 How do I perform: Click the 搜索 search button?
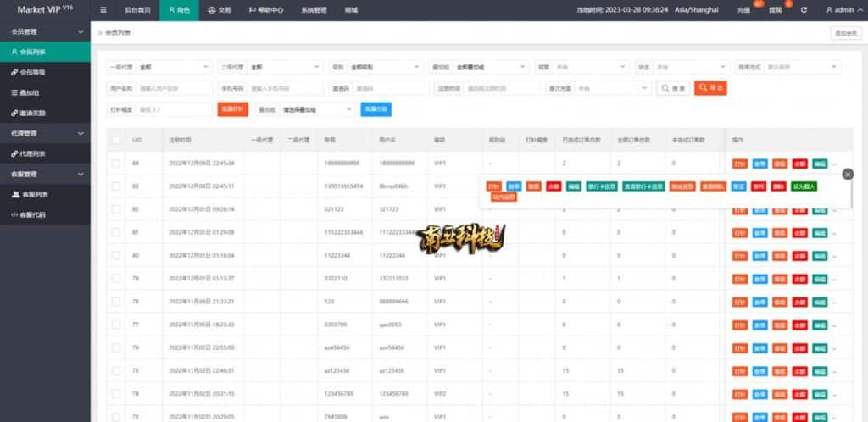pos(674,88)
